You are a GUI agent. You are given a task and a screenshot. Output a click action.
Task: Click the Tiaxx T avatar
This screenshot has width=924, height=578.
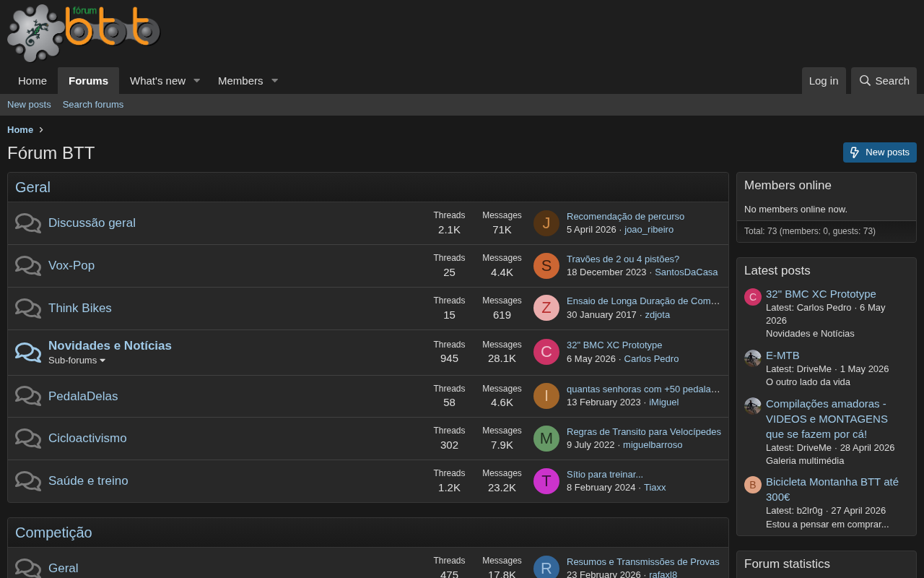[546, 481]
